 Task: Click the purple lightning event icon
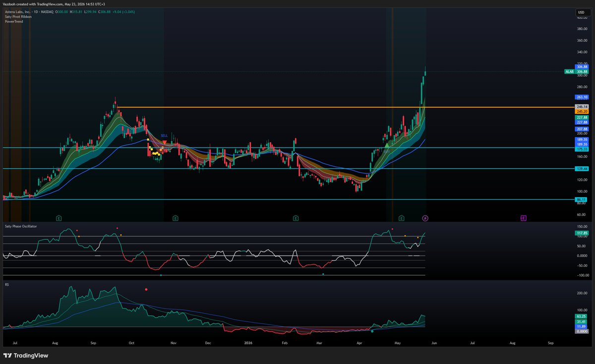tap(425, 218)
